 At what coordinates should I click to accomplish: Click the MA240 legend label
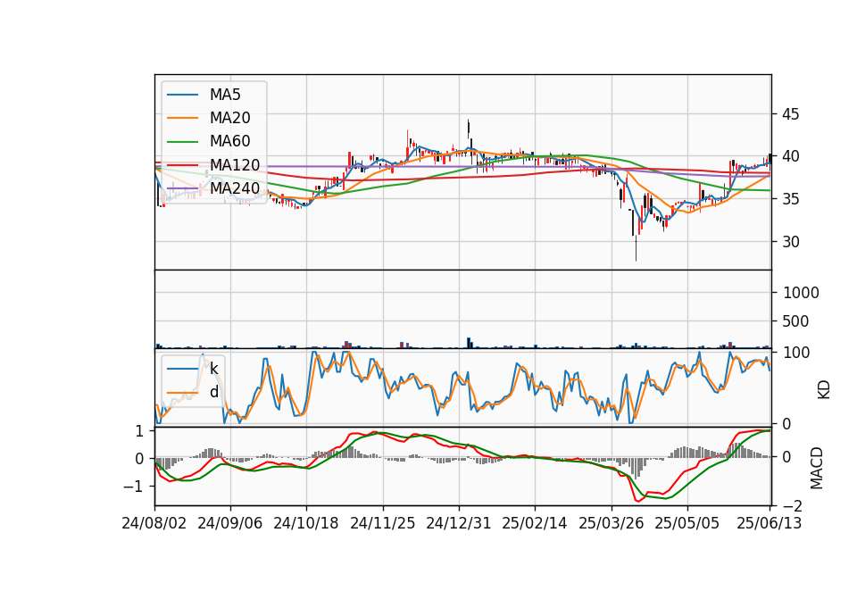[235, 188]
